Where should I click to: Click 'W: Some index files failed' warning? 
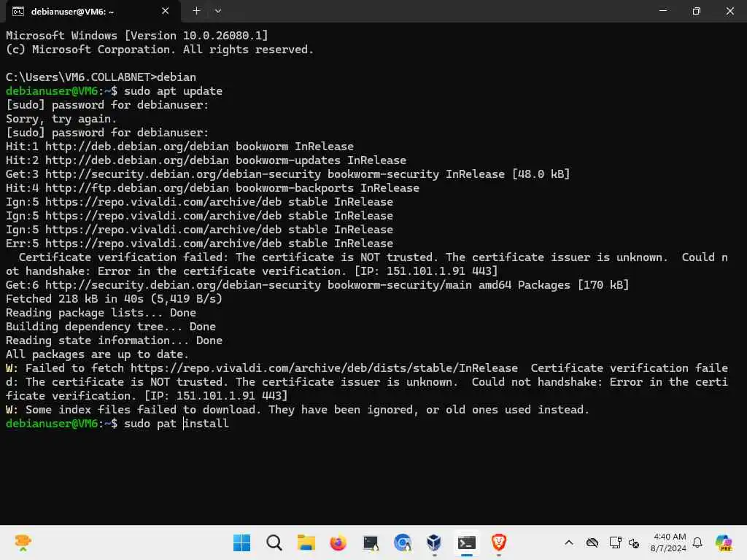(x=298, y=410)
